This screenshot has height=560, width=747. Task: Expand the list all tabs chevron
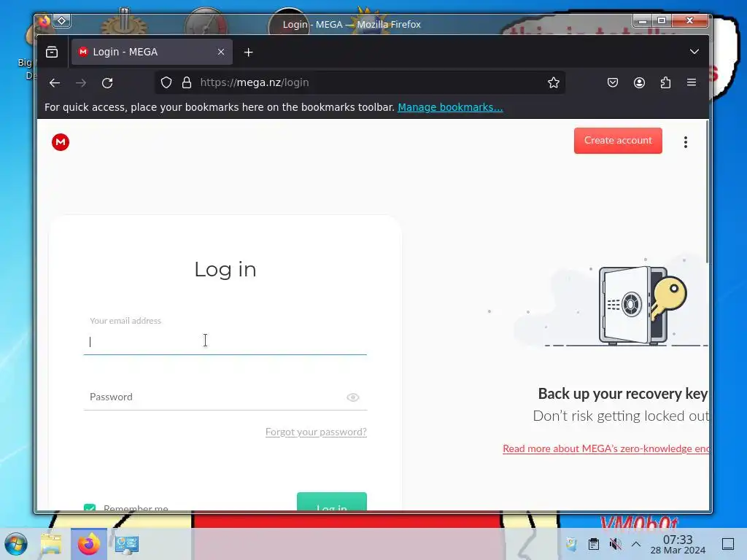[694, 52]
